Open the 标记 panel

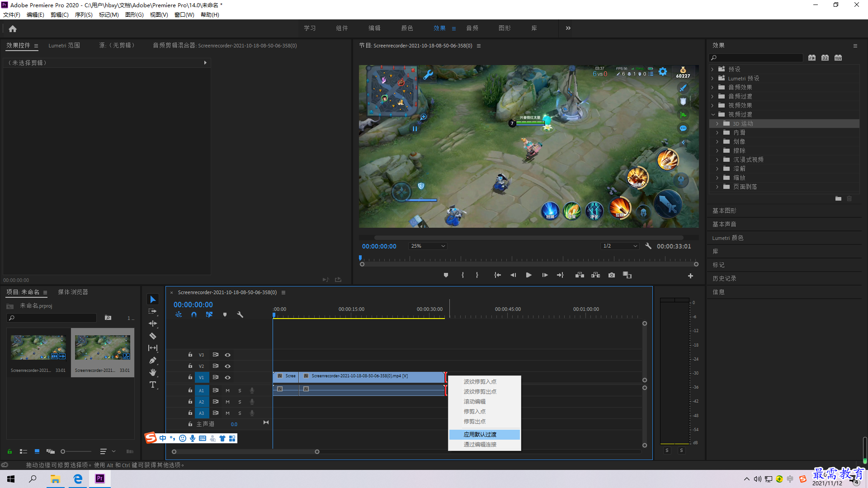[718, 265]
